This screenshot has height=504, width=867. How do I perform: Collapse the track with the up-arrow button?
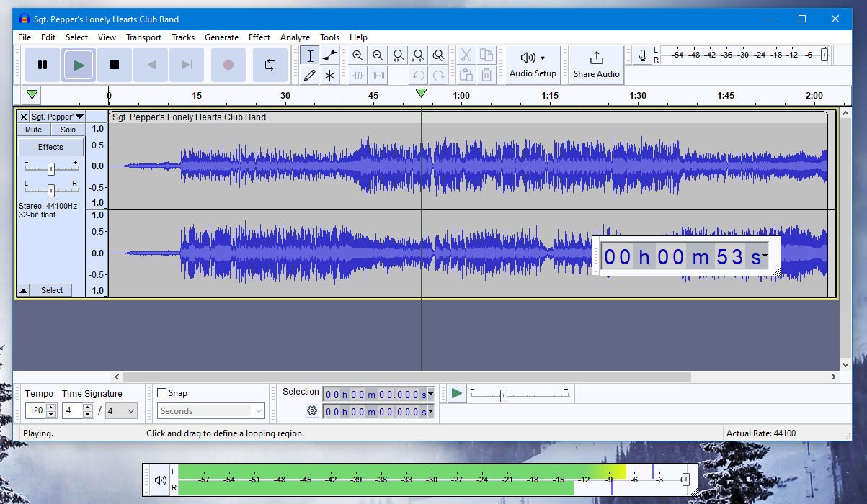pos(23,290)
